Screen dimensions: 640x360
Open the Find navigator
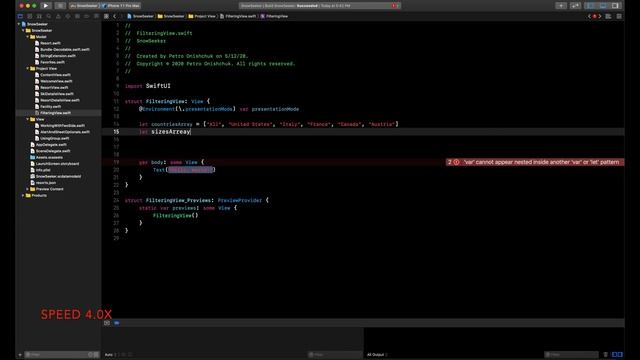point(49,16)
